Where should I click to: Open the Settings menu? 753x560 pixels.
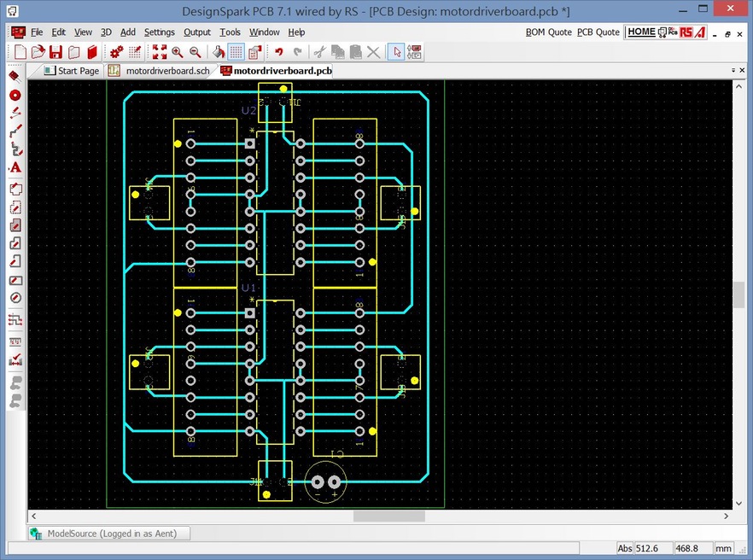pyautogui.click(x=160, y=32)
